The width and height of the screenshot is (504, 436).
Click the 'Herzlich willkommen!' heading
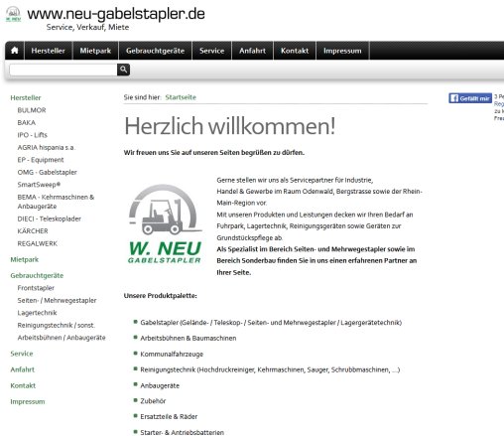[x=230, y=126]
